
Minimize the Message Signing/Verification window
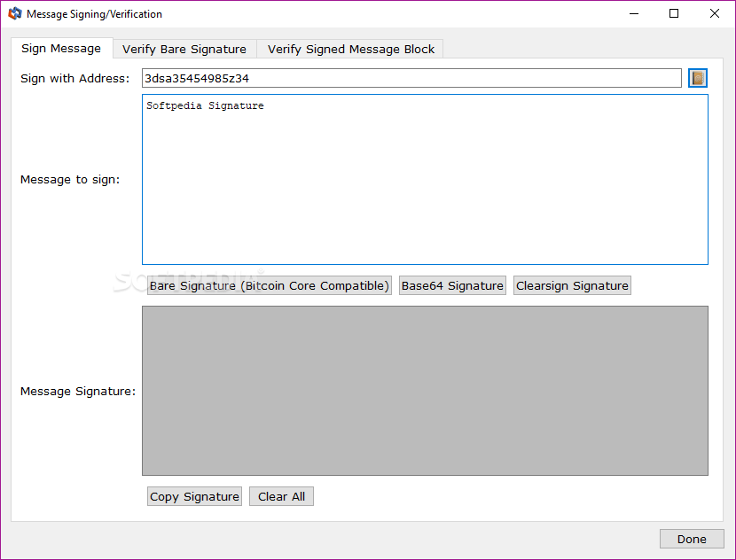[x=634, y=13]
